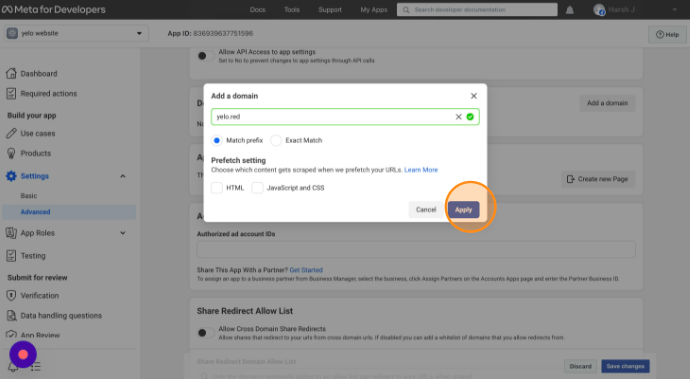Click the App Review icon
This screenshot has height=379, width=690.
click(x=11, y=335)
